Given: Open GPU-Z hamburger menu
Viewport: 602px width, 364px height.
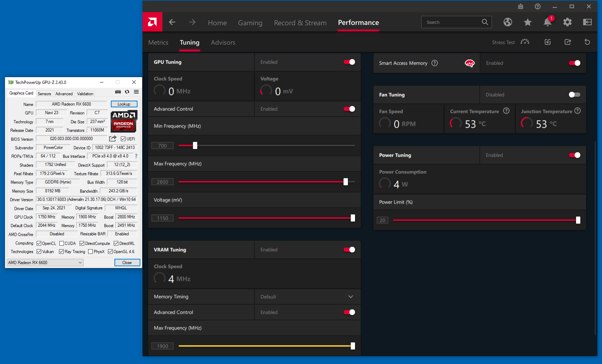Looking at the screenshot, I should [x=136, y=92].
